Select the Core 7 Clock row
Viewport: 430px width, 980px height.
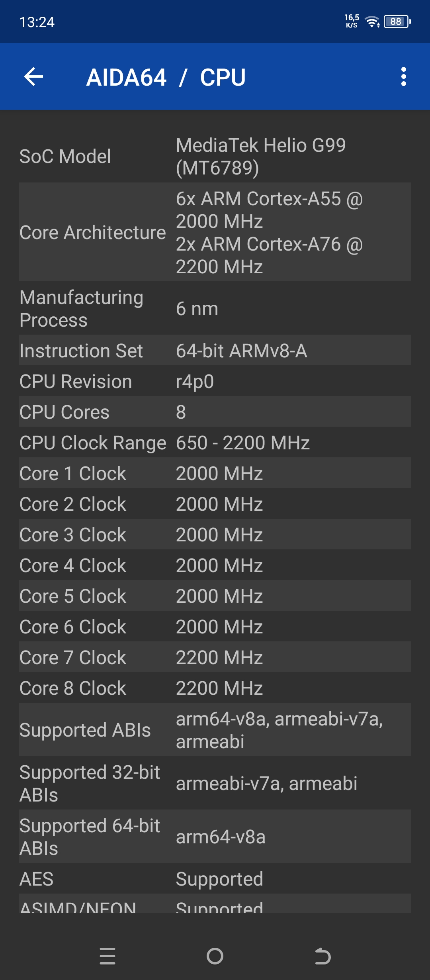click(x=215, y=657)
